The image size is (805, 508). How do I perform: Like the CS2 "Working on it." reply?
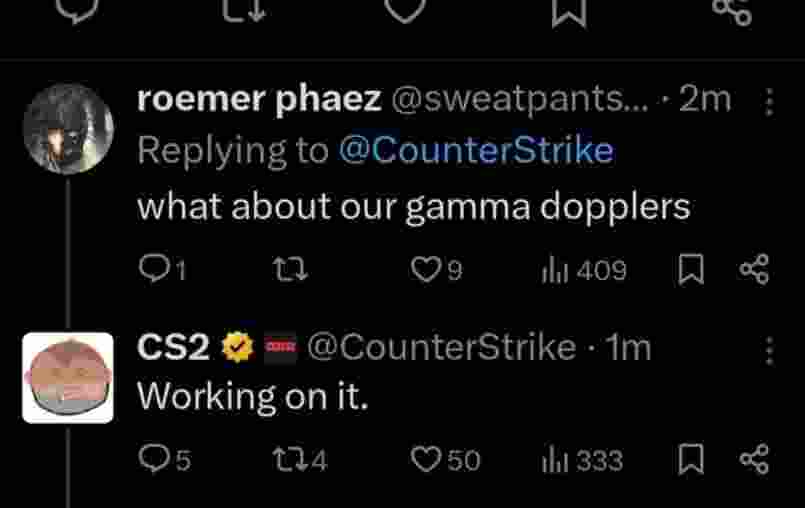[427, 459]
